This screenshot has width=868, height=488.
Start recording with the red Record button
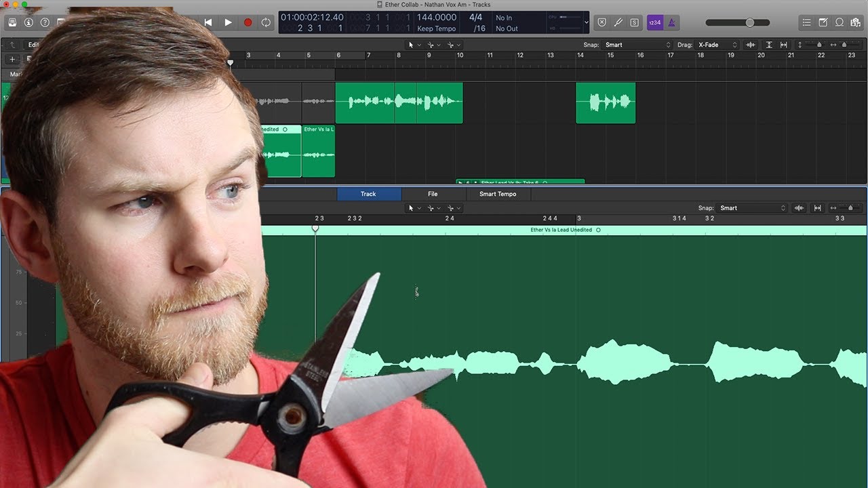pyautogui.click(x=248, y=22)
